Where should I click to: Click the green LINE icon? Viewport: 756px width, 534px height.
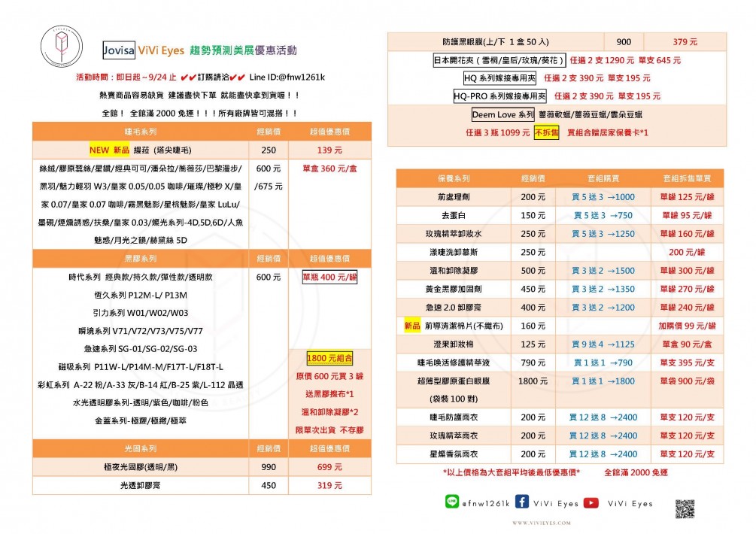452,502
